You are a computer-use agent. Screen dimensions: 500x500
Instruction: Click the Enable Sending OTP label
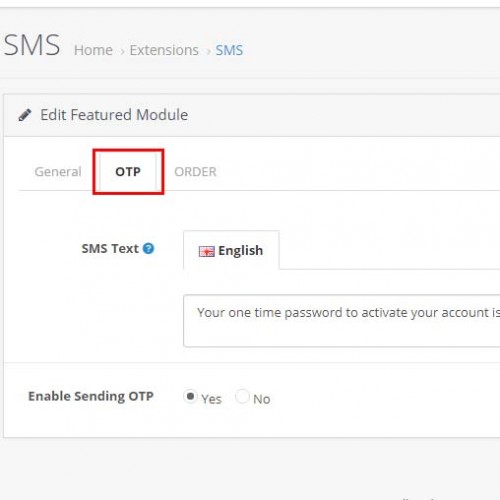[x=91, y=396]
